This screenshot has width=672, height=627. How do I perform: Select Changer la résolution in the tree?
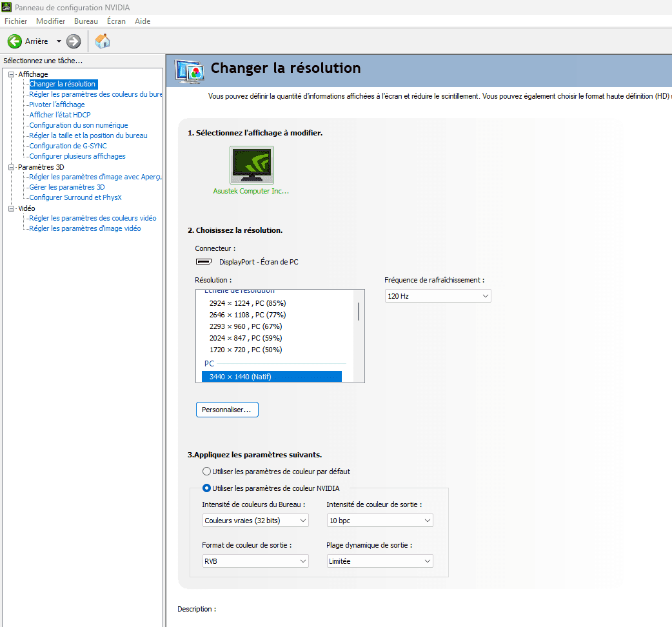pyautogui.click(x=63, y=84)
